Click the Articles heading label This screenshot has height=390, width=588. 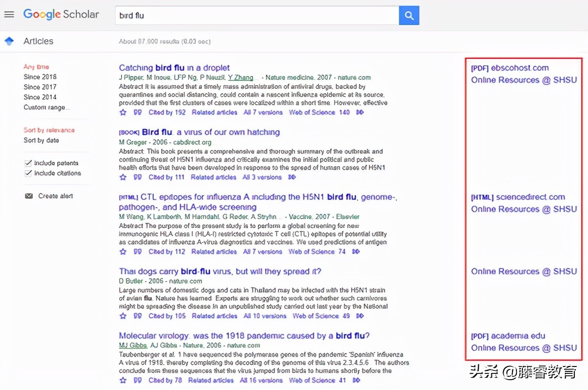pyautogui.click(x=38, y=41)
